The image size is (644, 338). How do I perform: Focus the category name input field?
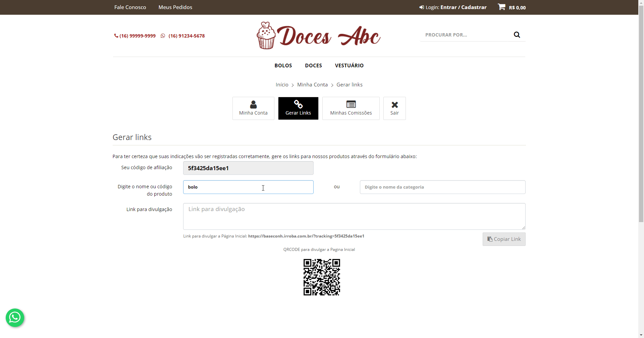coord(443,187)
